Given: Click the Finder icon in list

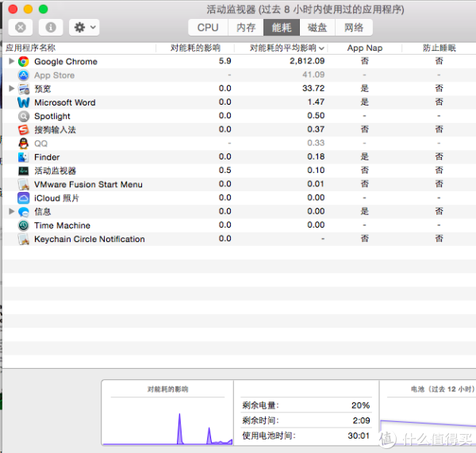Looking at the screenshot, I should coord(23,157).
